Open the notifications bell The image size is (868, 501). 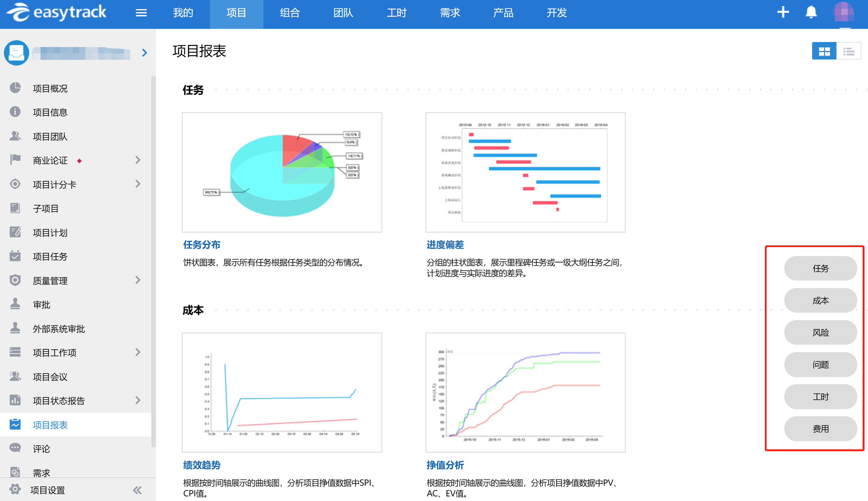811,12
